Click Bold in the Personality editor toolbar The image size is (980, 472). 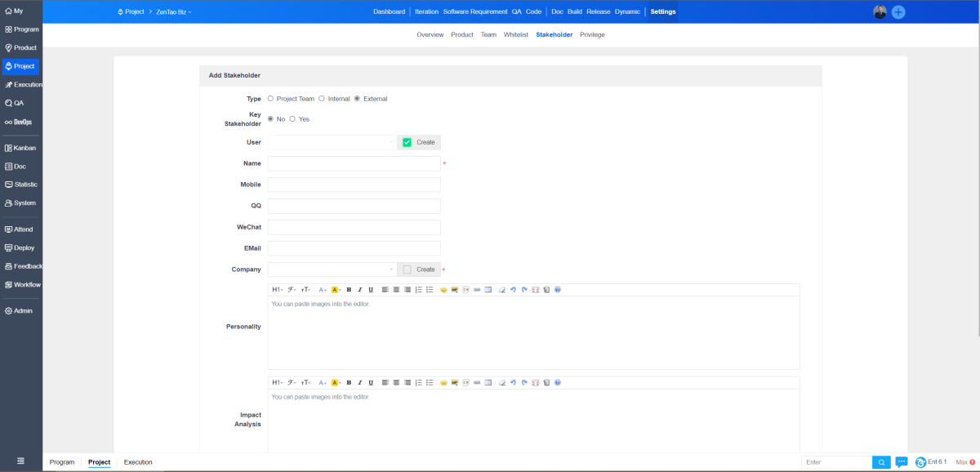pyautogui.click(x=349, y=290)
